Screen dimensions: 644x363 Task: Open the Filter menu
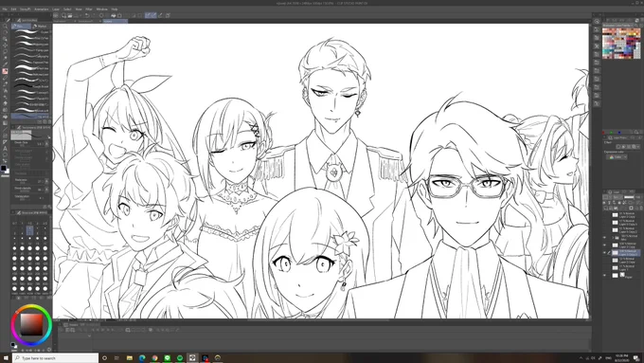tap(89, 9)
